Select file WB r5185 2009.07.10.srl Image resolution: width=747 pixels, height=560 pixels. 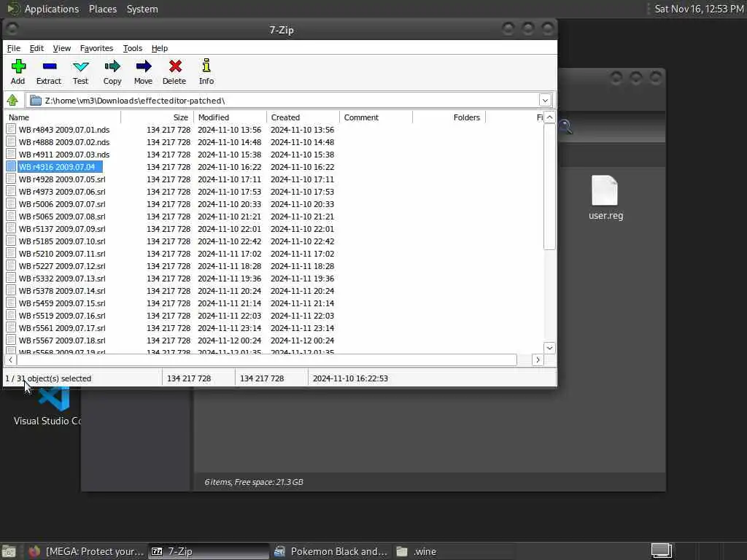tap(62, 241)
